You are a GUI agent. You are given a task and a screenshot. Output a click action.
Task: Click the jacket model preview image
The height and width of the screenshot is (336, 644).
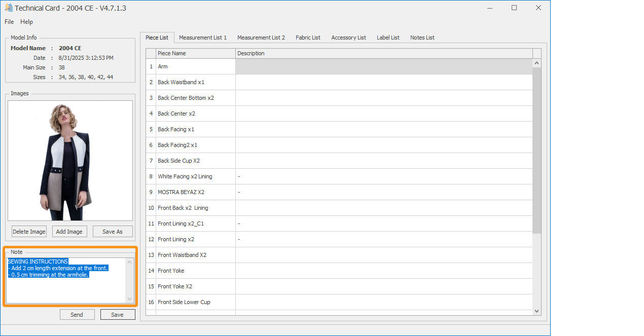pyautogui.click(x=70, y=161)
